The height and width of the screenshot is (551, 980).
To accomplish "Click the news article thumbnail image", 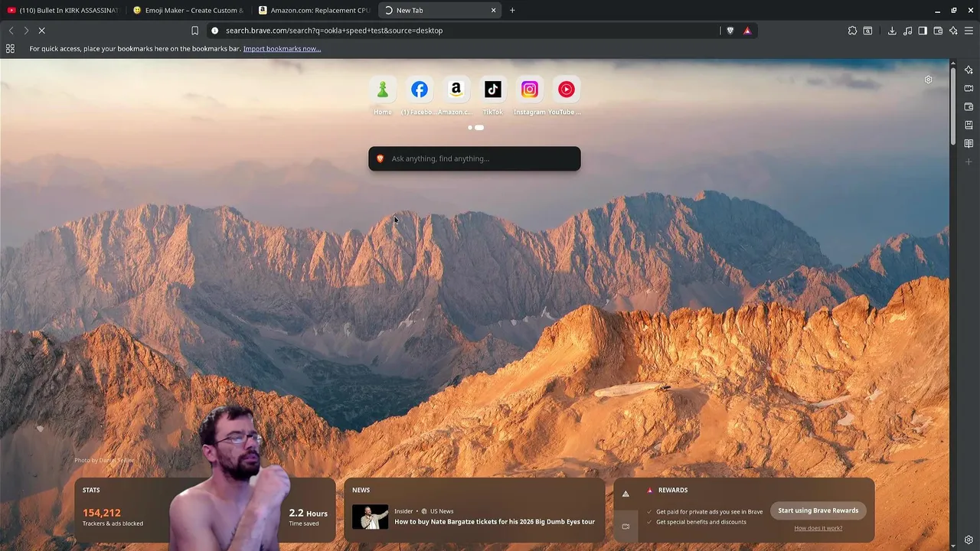I will click(370, 517).
